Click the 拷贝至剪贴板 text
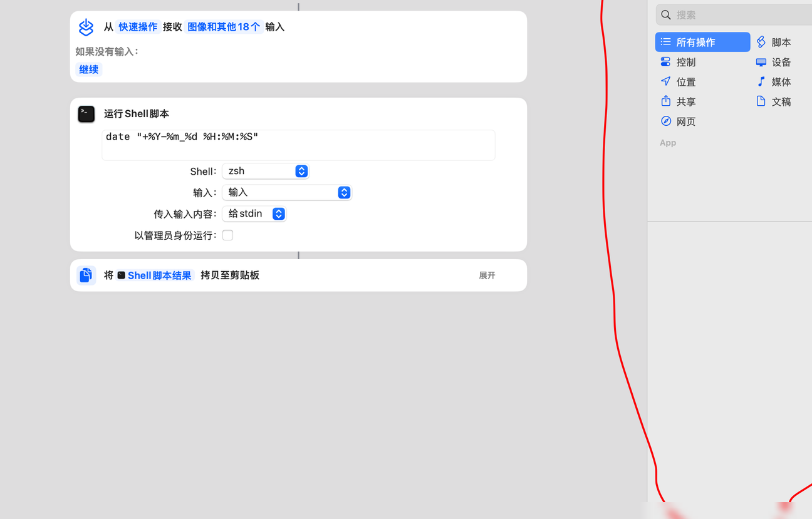This screenshot has height=519, width=812. [230, 275]
